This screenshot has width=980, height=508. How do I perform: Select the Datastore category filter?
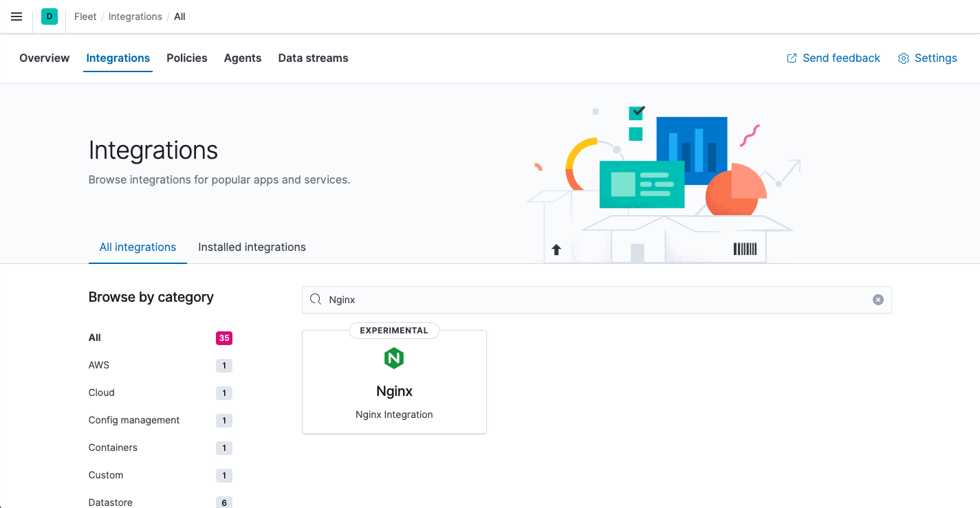pos(110,503)
